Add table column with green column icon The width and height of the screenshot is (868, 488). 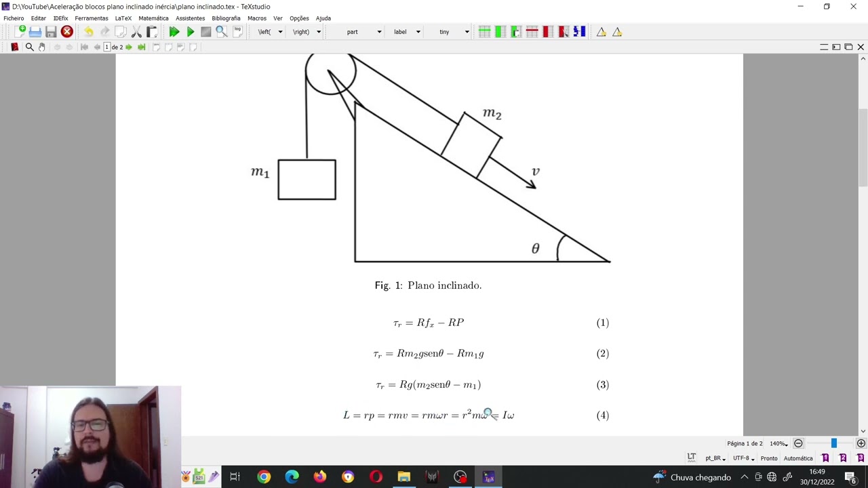coord(500,32)
